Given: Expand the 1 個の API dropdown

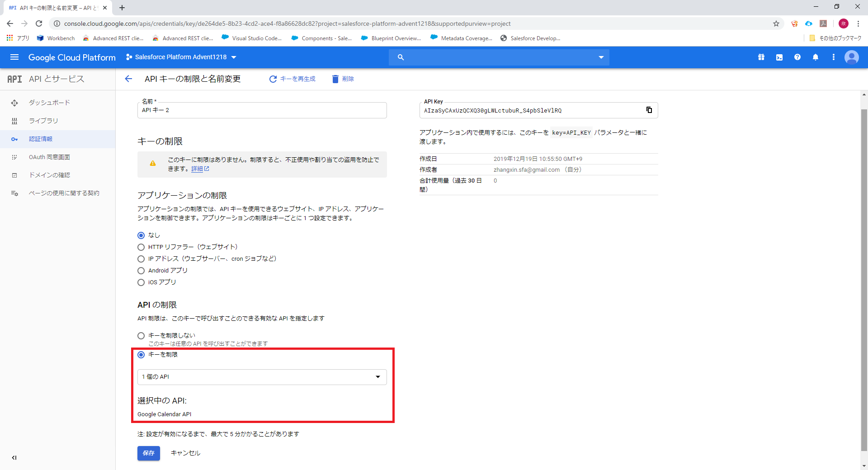Looking at the screenshot, I should tap(262, 377).
